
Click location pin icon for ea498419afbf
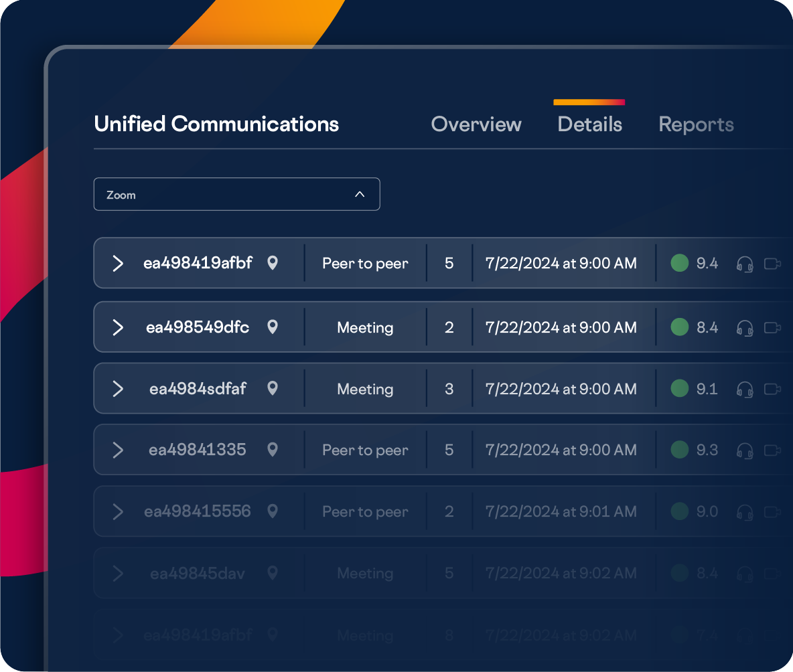pyautogui.click(x=272, y=263)
